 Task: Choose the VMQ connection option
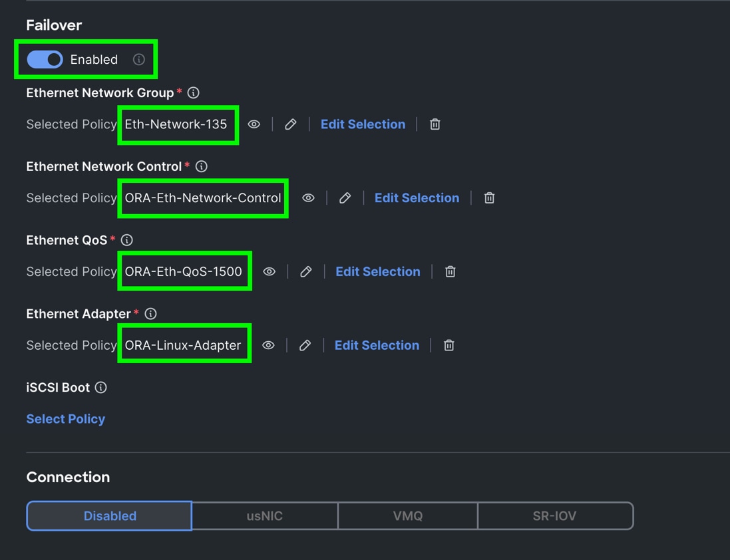[x=408, y=516]
